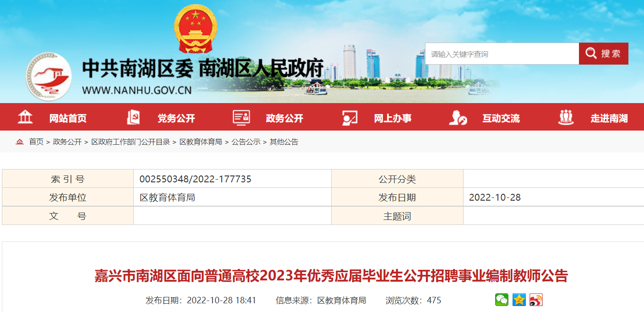The width and height of the screenshot is (644, 312).
Task: Open the 党务公开 menu item
Action: (x=176, y=118)
